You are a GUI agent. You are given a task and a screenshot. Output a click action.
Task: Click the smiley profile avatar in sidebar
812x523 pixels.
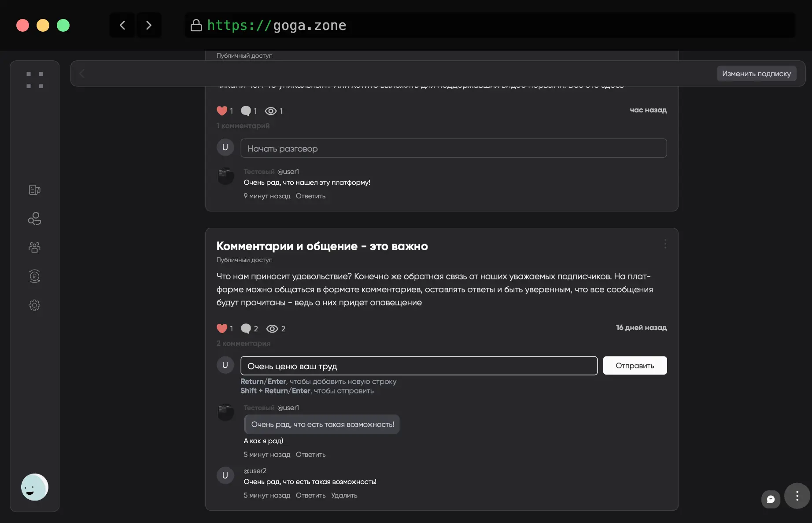[34, 487]
